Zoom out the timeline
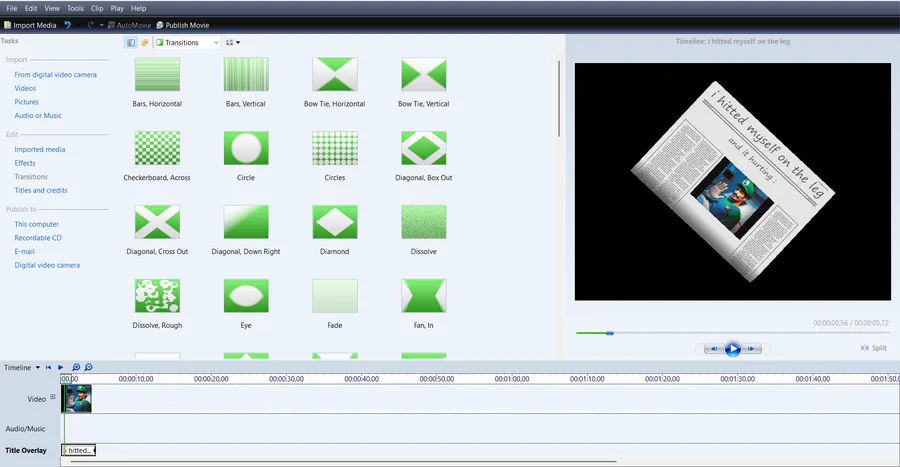The width and height of the screenshot is (900, 467). click(88, 367)
